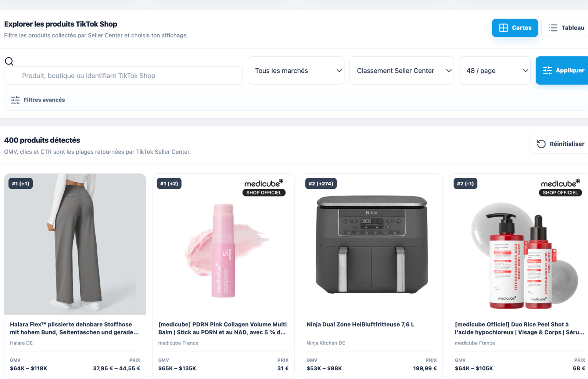588x379 pixels.
Task: Click the GMV value $65K – $135K
Action: click(x=177, y=368)
